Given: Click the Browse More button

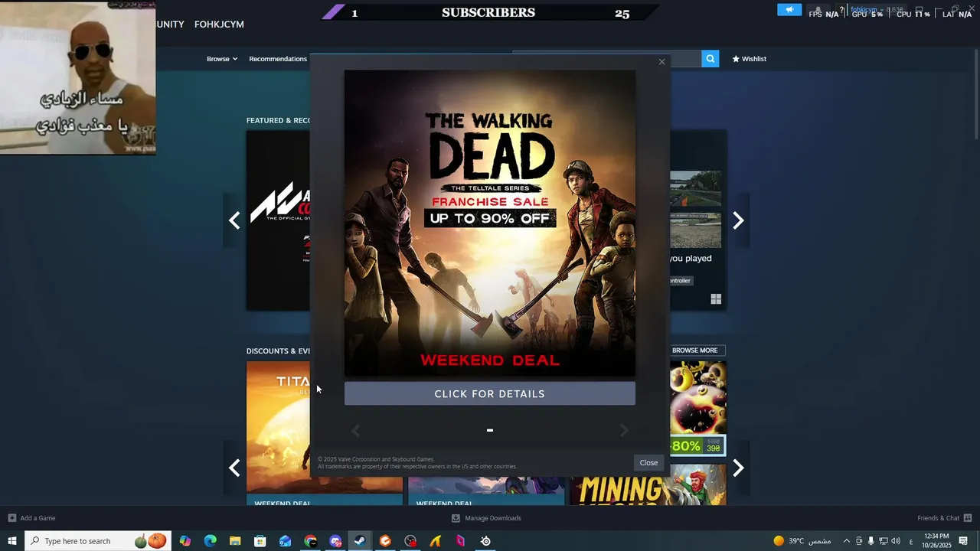Looking at the screenshot, I should [x=694, y=350].
